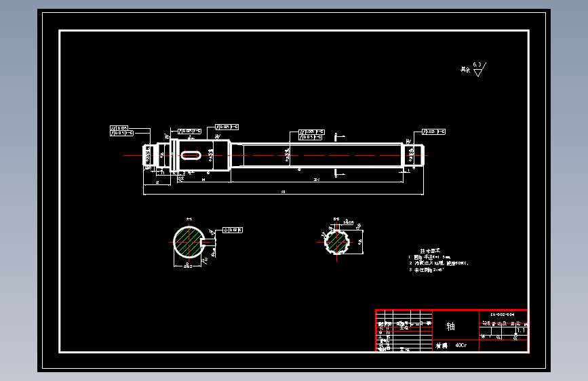Screen dimensions: 588x381
Task: Click the 205 length dimension text
Action: point(317,180)
